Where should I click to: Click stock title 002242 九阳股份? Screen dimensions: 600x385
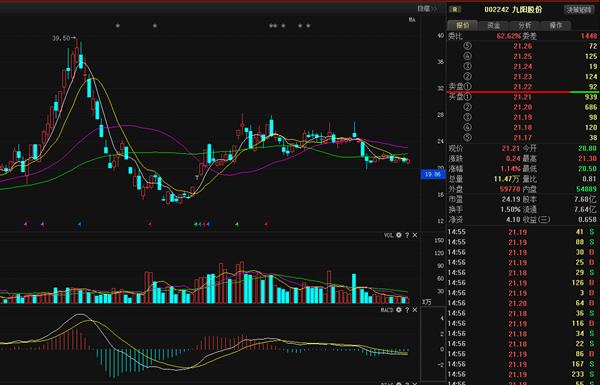tap(513, 10)
